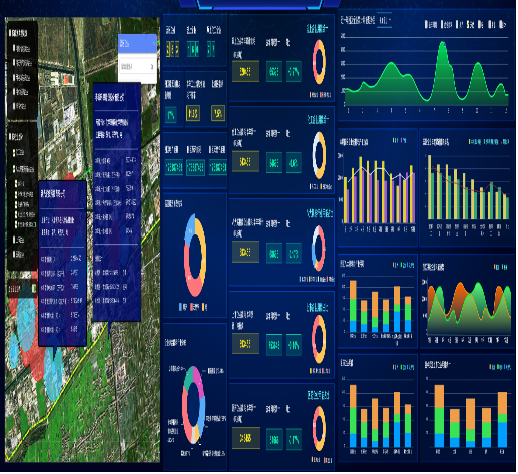Toggle the green switch at the map's lower-left corner
Screen dimensions: 518x474
point(34,289)
